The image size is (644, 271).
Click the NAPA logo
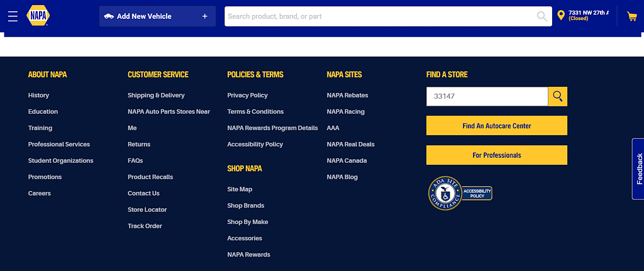pyautogui.click(x=38, y=16)
